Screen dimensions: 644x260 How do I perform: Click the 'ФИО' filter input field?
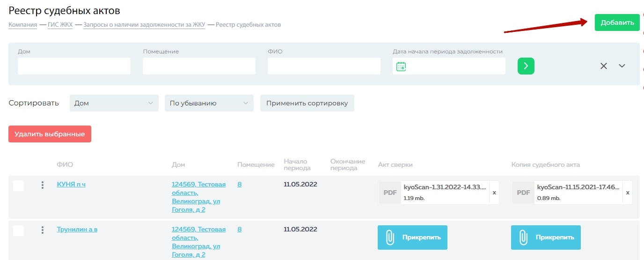(x=324, y=66)
